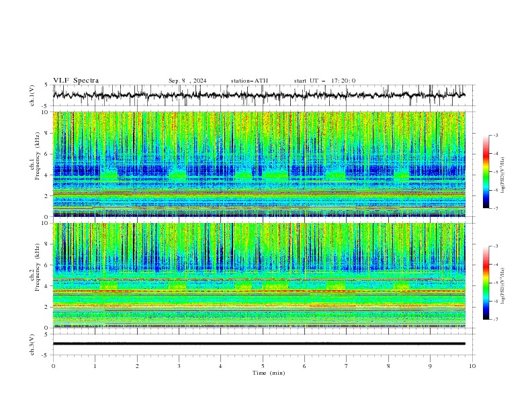
Task: Click the "VLF Spectra" title text
Action: pyautogui.click(x=76, y=81)
